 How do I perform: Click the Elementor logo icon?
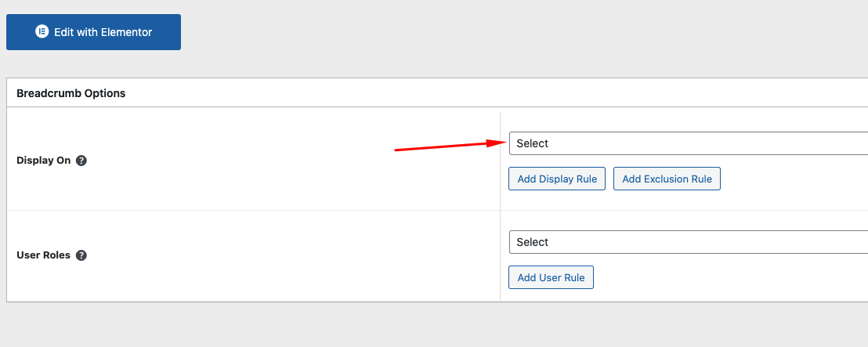tap(42, 32)
